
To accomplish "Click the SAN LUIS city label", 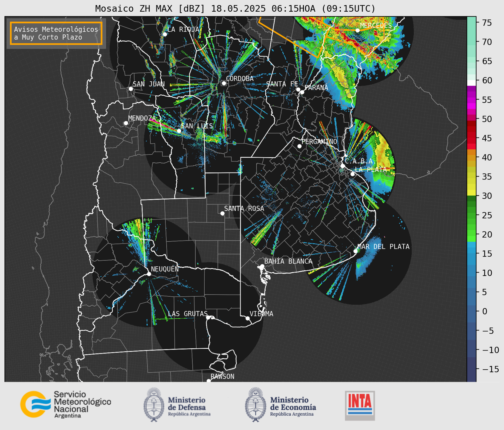I will coord(197,126).
